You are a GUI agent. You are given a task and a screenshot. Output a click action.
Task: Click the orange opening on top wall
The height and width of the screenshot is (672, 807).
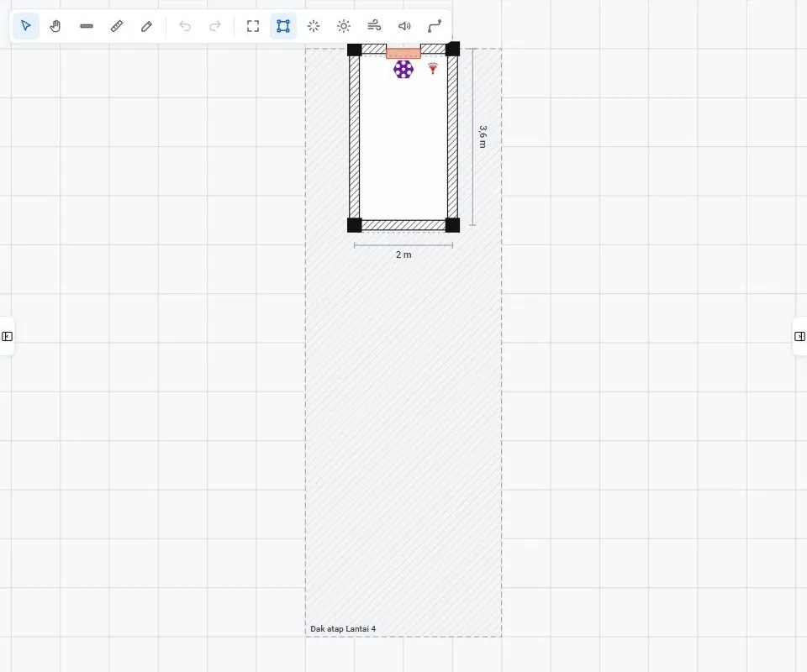403,53
